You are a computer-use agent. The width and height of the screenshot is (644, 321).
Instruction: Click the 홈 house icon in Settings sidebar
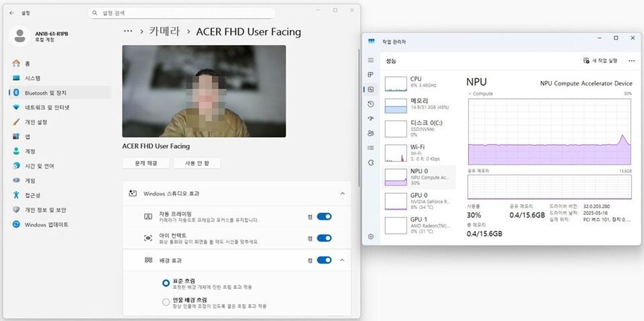16,63
